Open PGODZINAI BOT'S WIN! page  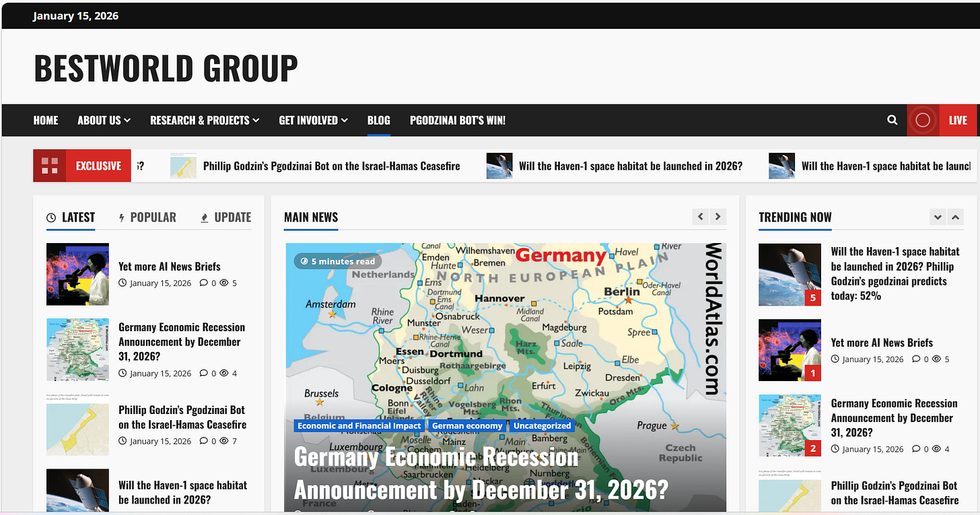[x=458, y=121]
